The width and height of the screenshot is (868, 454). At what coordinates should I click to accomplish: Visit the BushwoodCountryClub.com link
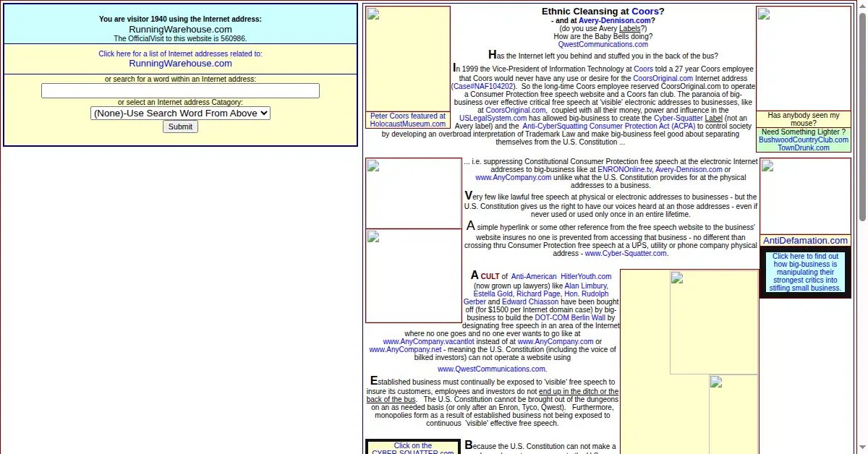(804, 140)
